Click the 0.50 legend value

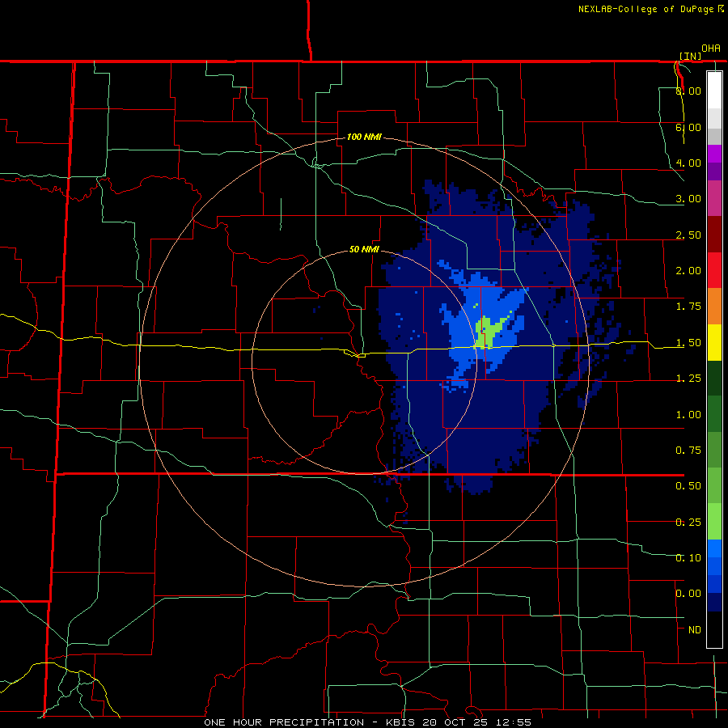(688, 486)
